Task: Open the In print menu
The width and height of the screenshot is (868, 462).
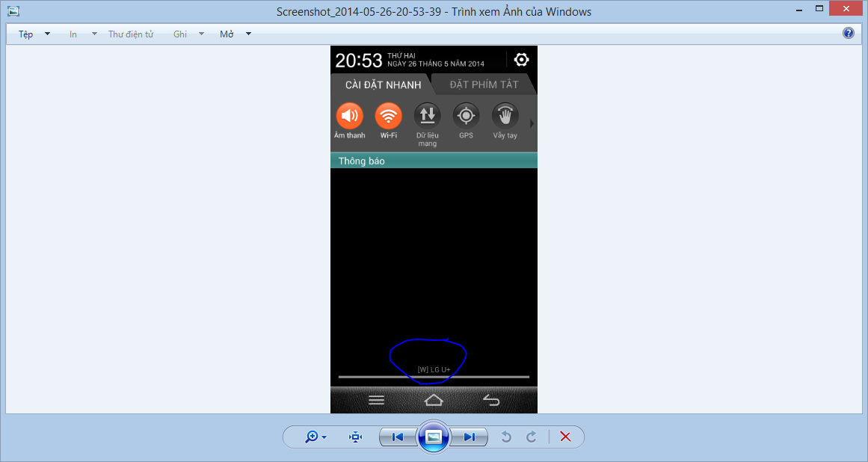Action: [x=73, y=34]
